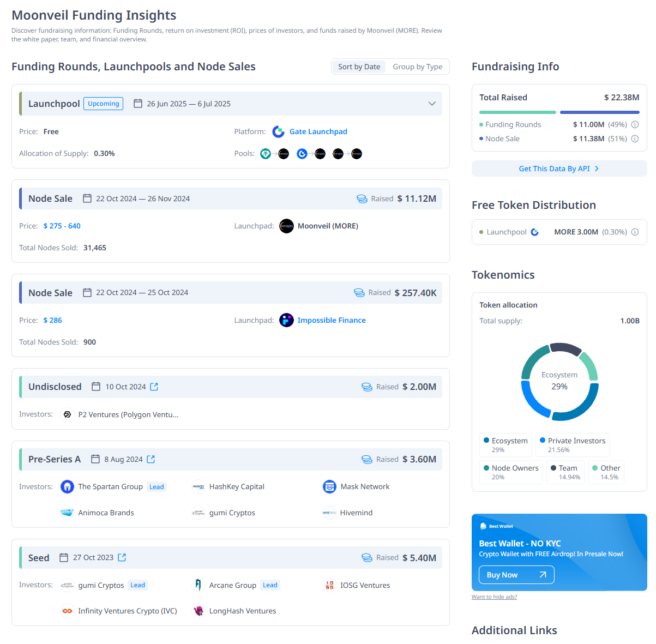The image size is (656, 644).
Task: Click the Lead badge beside The Spartan Group
Action: coord(157,487)
